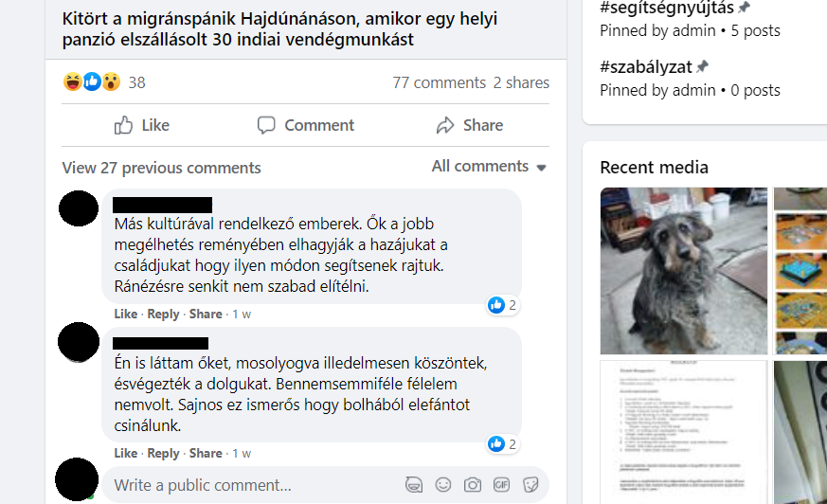The height and width of the screenshot is (504, 827).
Task: Open the sticker icon in comment box
Action: 530,484
